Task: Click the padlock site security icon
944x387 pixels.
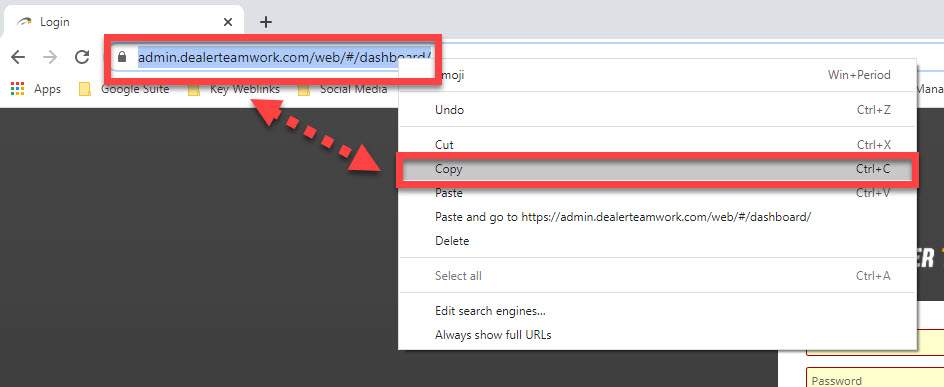Action: point(122,57)
